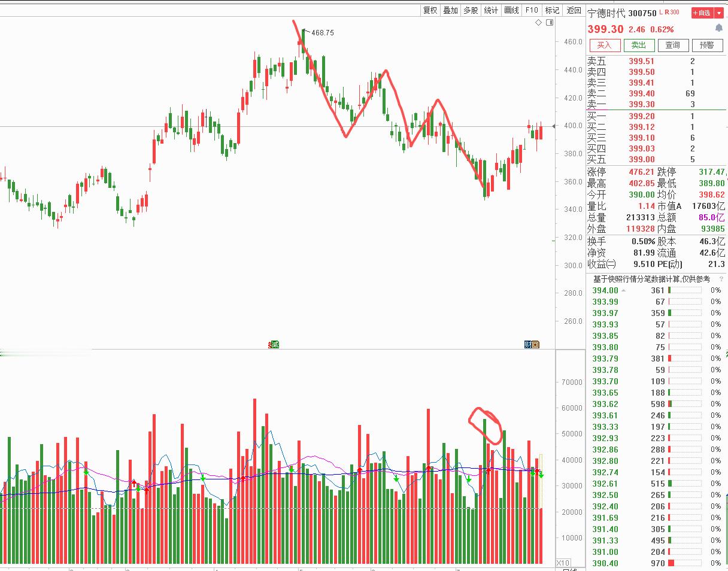Open the 叠加 overlay option
728x571 pixels.
450,10
